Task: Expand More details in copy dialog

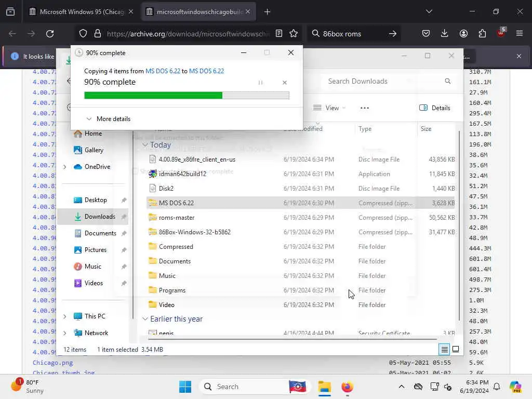Action: (109, 119)
